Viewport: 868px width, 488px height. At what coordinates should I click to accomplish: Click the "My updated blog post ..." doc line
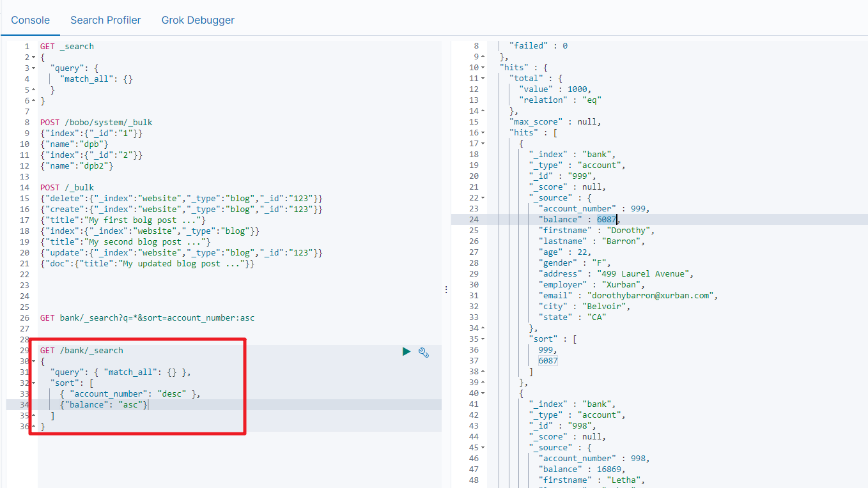[x=148, y=264]
